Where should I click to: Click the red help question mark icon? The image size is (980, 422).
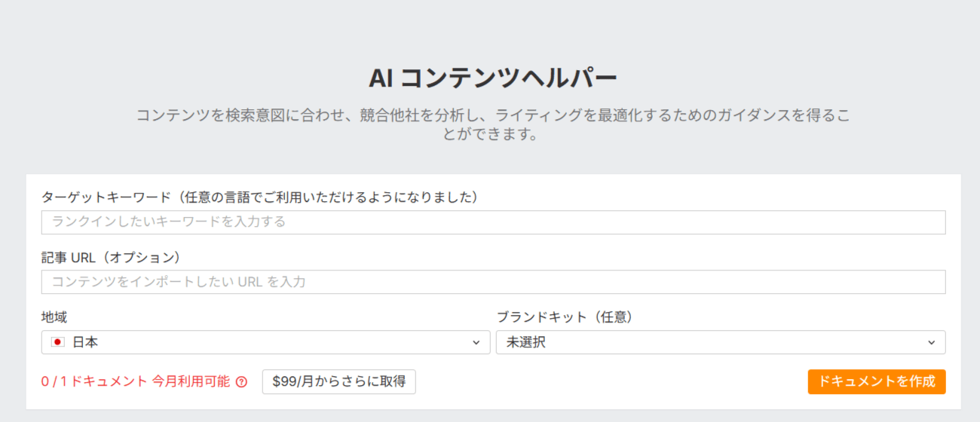241,382
